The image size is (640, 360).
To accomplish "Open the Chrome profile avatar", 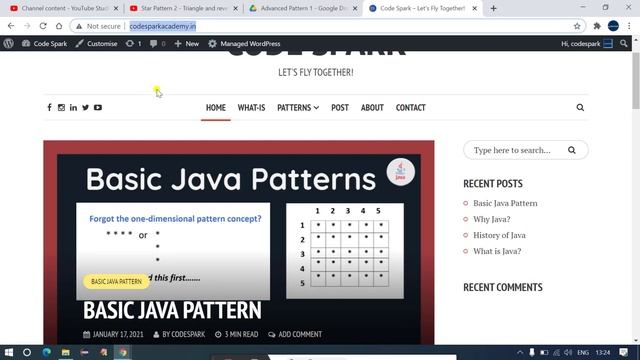I will pos(613,26).
